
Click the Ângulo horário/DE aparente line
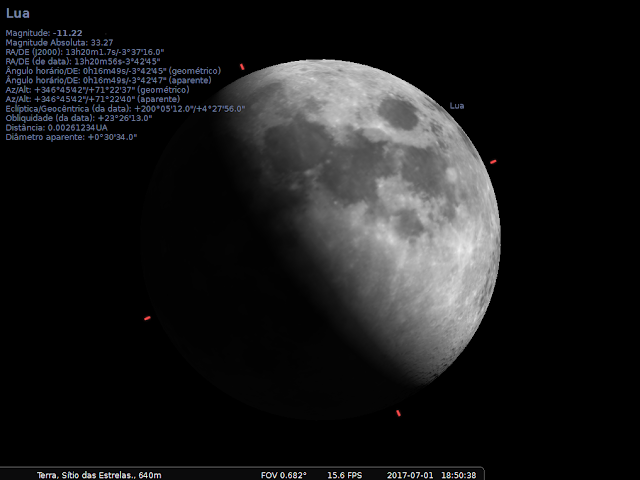pos(109,80)
